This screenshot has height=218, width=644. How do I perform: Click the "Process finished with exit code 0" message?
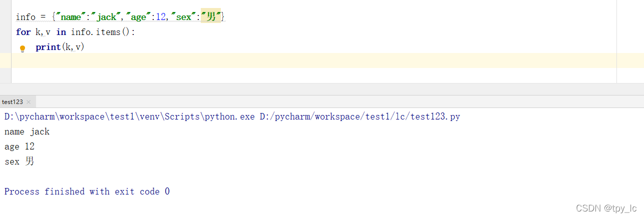coord(87,191)
